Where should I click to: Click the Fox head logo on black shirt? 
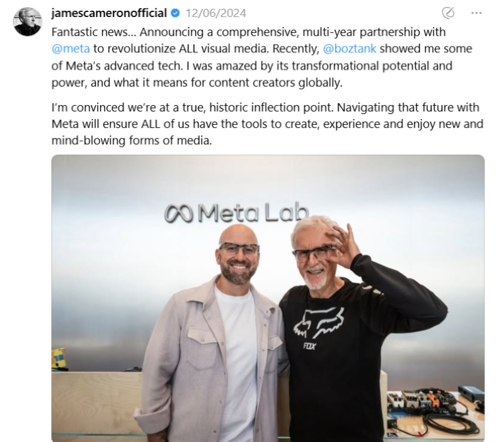pyautogui.click(x=318, y=324)
